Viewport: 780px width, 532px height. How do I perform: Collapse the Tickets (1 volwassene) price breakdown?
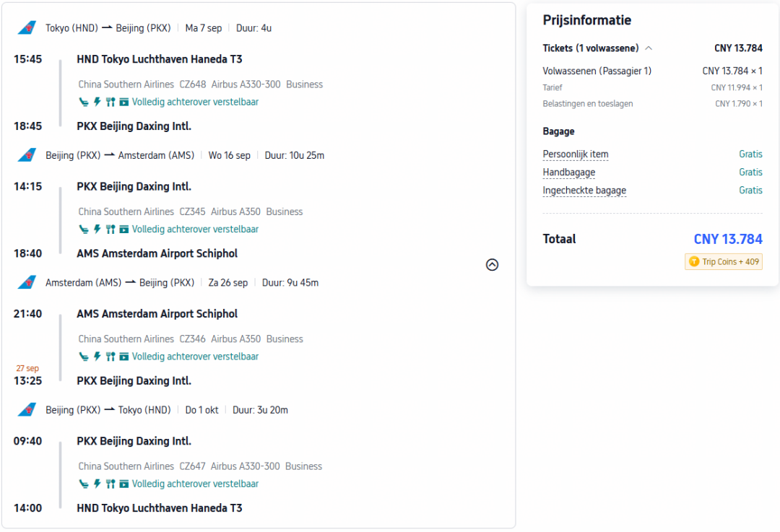649,48
